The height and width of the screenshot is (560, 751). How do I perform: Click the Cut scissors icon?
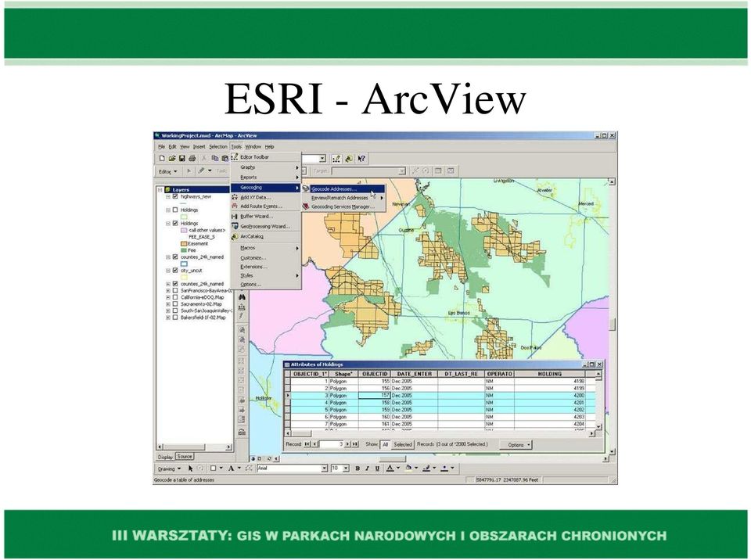(204, 158)
